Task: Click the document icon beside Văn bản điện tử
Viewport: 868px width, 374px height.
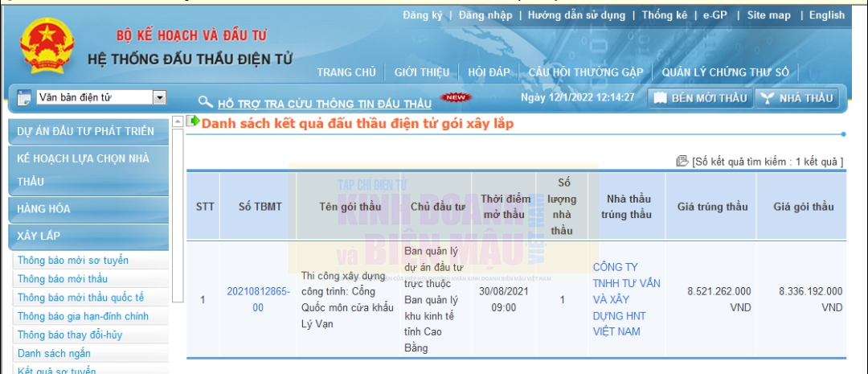Action: [x=23, y=98]
